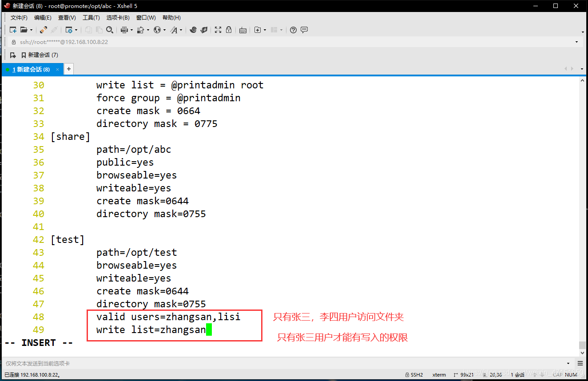Click the Help question mark icon

pyautogui.click(x=293, y=30)
